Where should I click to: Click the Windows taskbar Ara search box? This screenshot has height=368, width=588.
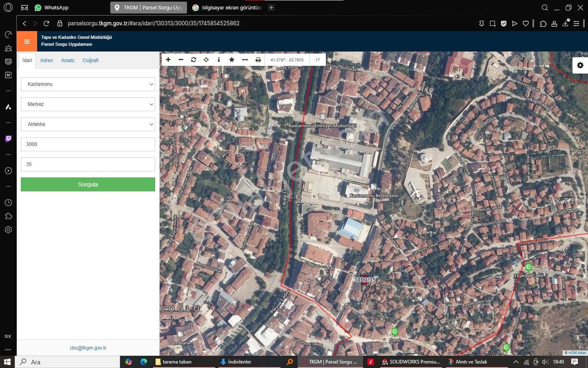click(x=67, y=362)
